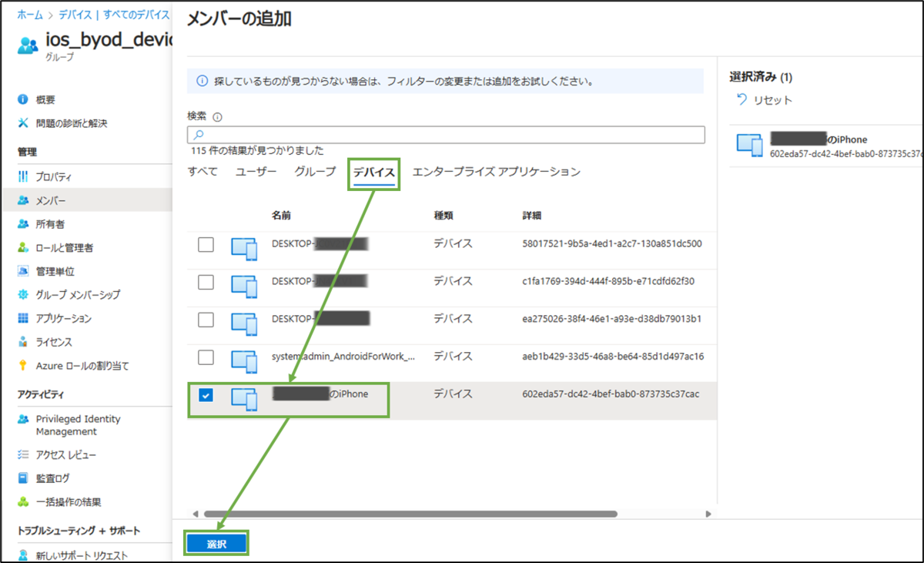This screenshot has height=563, width=924.
Task: Click the scrollbar left arrow
Action: tap(195, 514)
